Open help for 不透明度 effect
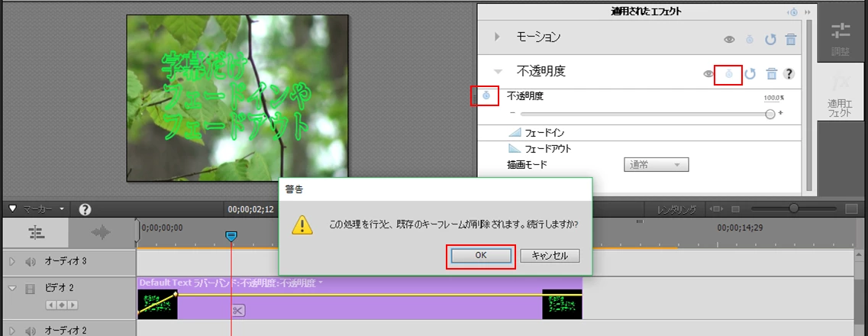 (x=790, y=73)
